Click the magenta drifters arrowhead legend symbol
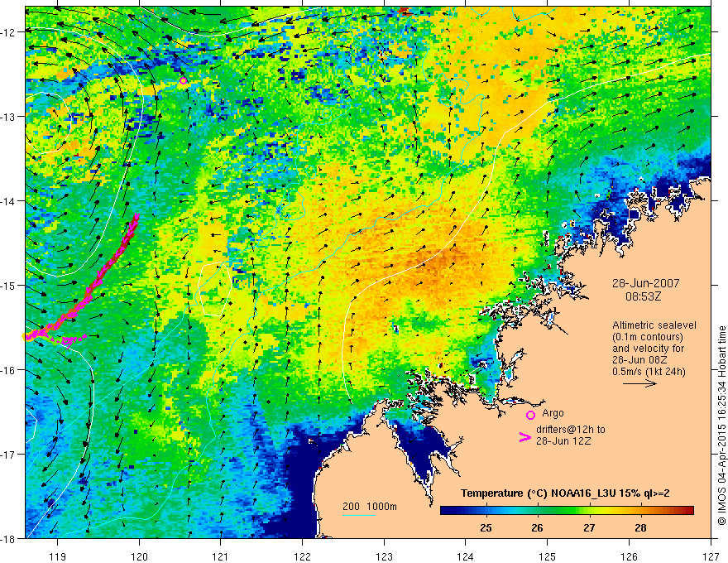 tap(524, 437)
